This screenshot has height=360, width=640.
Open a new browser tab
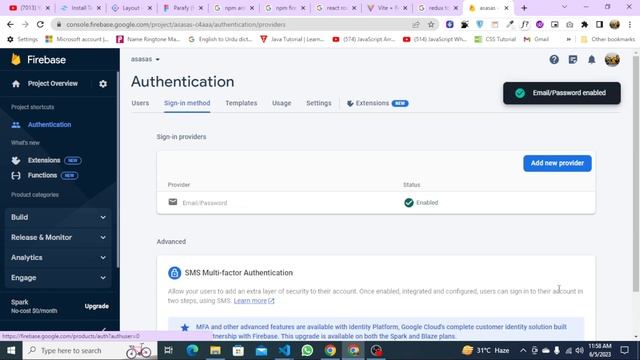click(x=524, y=8)
